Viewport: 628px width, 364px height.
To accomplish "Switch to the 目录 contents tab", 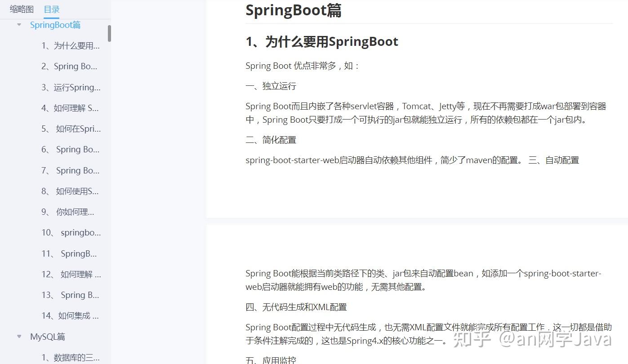I will point(51,9).
